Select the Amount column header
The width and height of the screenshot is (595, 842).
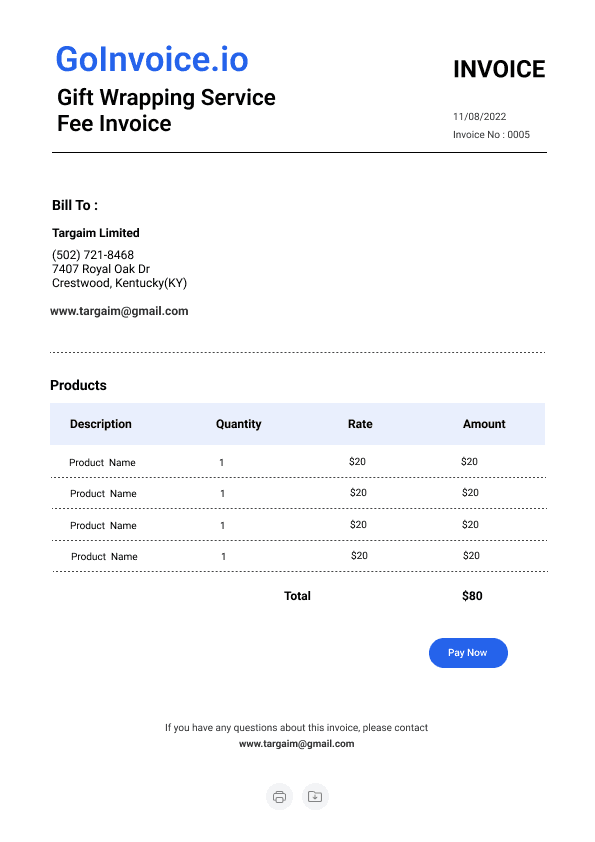click(484, 424)
